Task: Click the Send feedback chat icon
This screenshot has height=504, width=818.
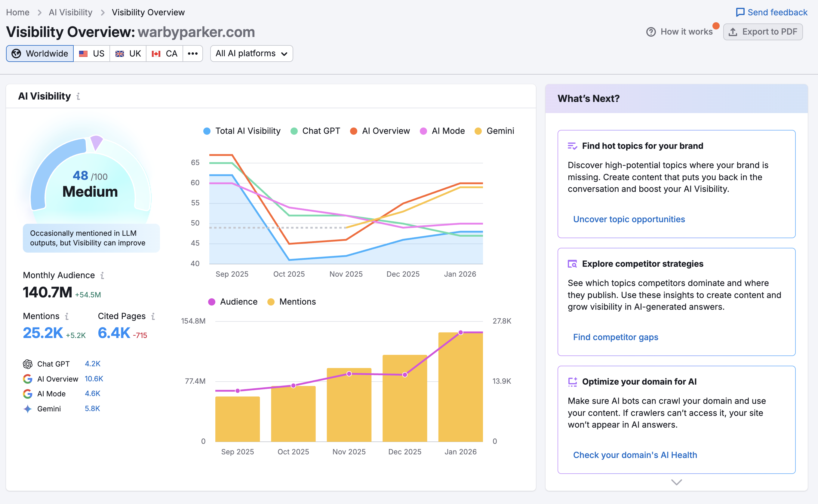Action: (740, 12)
